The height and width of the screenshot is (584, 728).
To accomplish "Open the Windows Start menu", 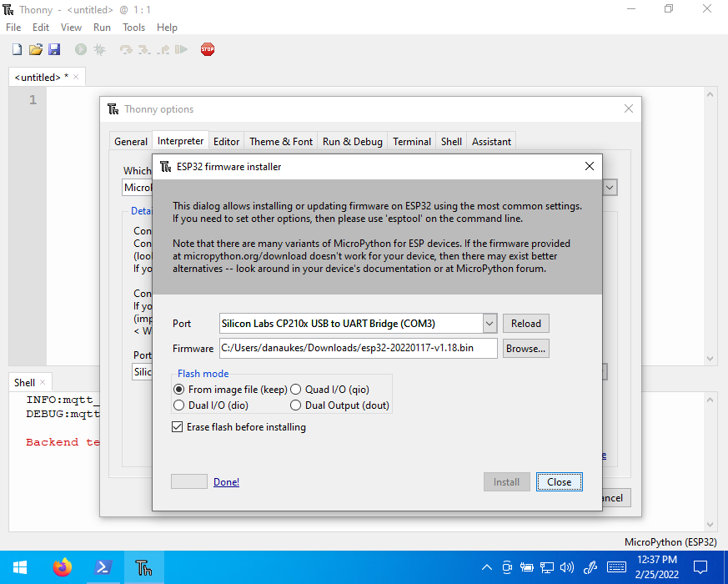I will (20, 567).
